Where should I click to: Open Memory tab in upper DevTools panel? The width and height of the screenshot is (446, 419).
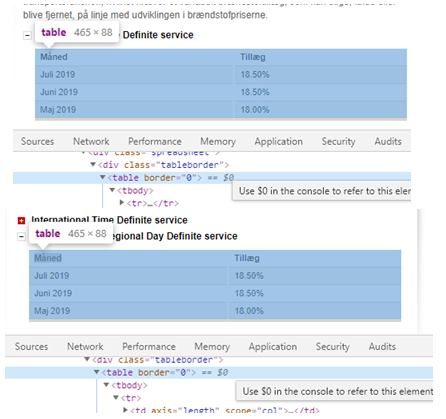click(x=218, y=141)
